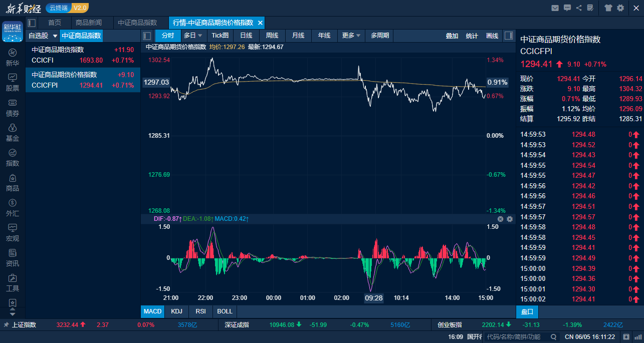Open 宏观 macro section in sidebar
Image resolution: width=644 pixels, height=343 pixels.
click(13, 233)
